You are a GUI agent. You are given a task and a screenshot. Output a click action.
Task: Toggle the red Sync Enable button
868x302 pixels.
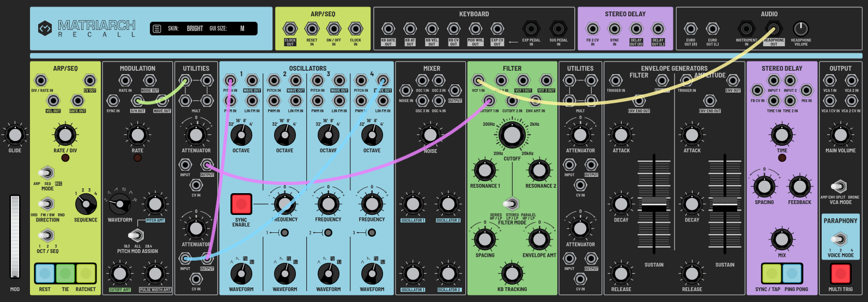coord(241,204)
